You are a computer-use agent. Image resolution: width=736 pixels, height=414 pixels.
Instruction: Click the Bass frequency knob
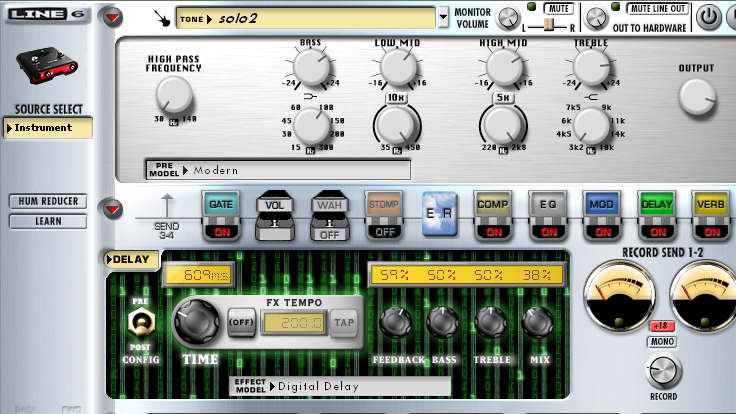tap(311, 126)
